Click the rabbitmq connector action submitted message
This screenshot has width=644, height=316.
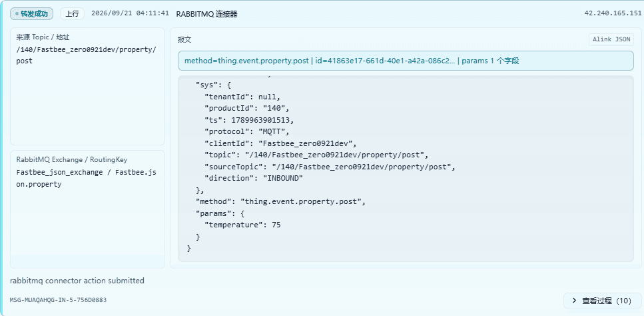click(x=77, y=281)
